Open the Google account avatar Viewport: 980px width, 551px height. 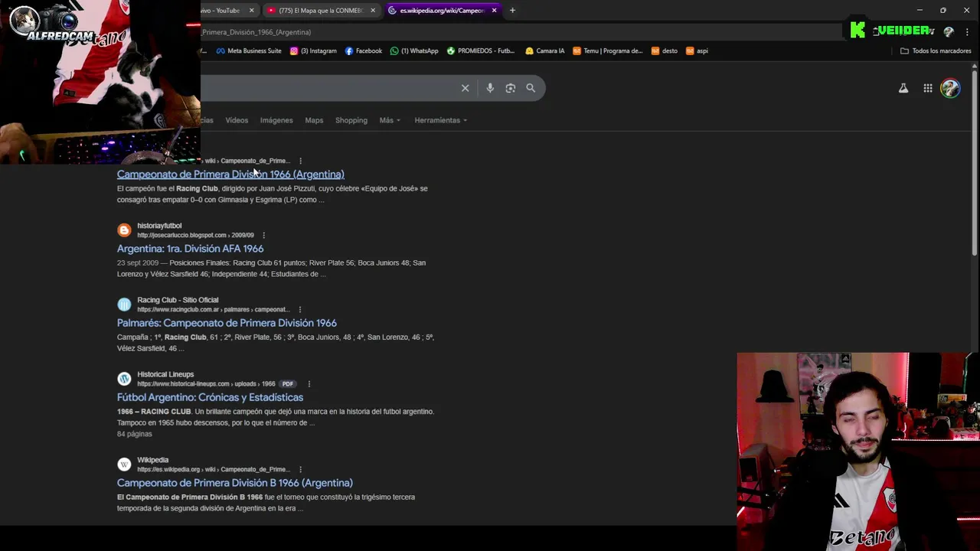tap(950, 88)
